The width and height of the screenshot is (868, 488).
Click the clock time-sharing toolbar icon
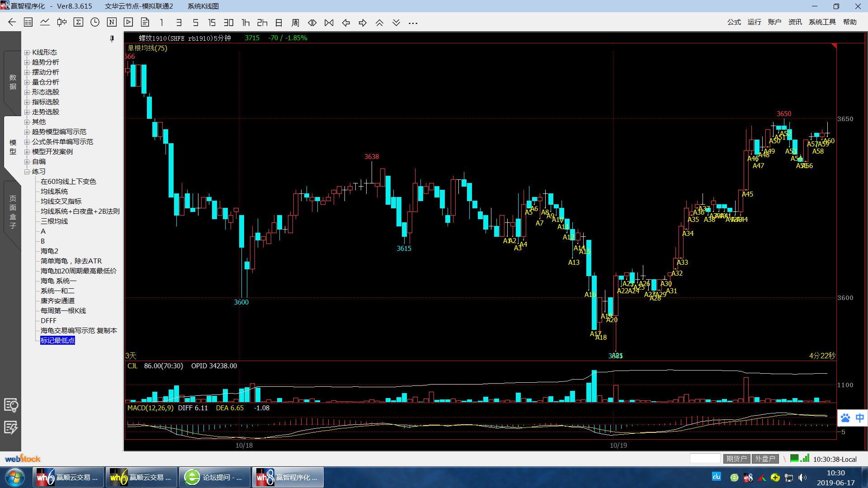[95, 22]
